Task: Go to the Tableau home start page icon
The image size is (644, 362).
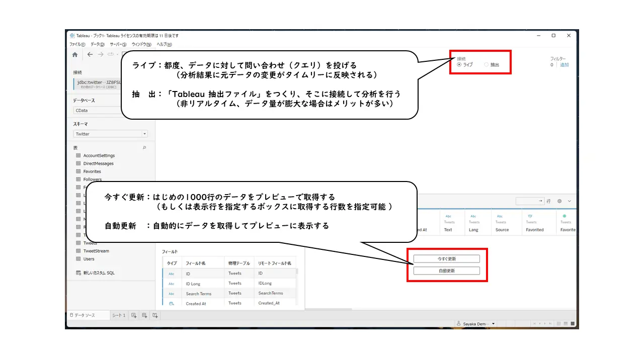Action: (75, 55)
